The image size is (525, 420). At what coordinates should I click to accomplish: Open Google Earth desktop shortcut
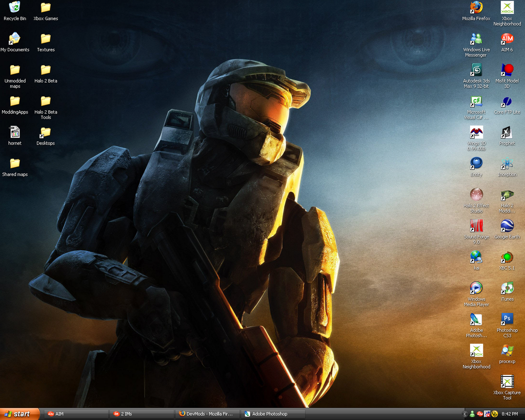(x=507, y=229)
